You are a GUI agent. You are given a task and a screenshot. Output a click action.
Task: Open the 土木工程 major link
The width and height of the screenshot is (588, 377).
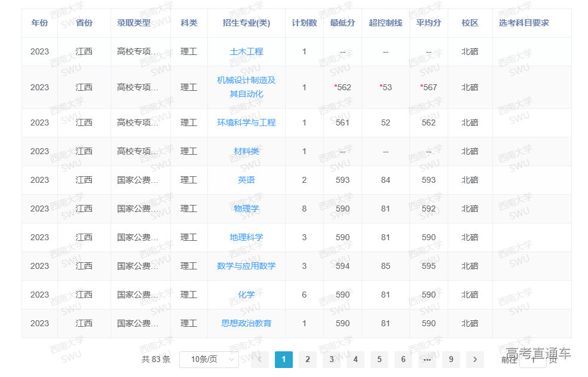(x=246, y=52)
